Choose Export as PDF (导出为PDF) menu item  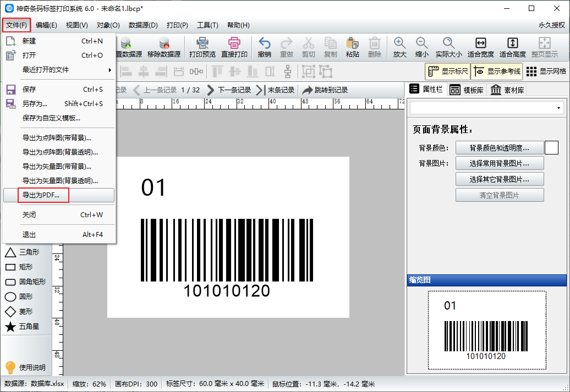[59, 195]
